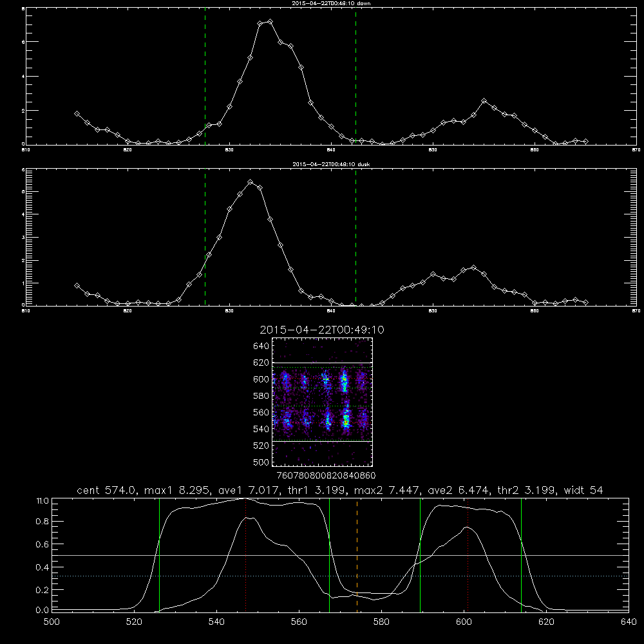Viewport: 644px width, 644px height.
Task: Click the 830 label on the dusk plot x-axis
Action: [229, 311]
